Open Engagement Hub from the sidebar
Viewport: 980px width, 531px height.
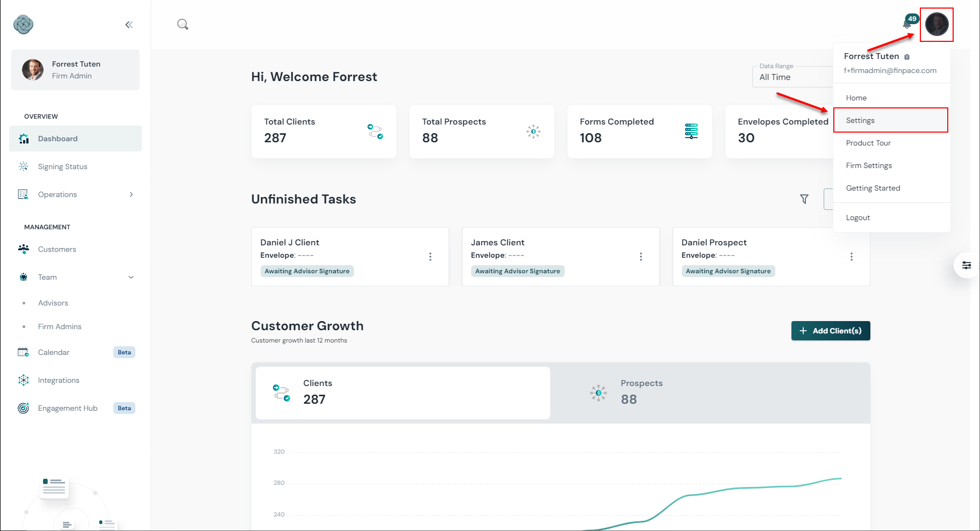pyautogui.click(x=68, y=408)
